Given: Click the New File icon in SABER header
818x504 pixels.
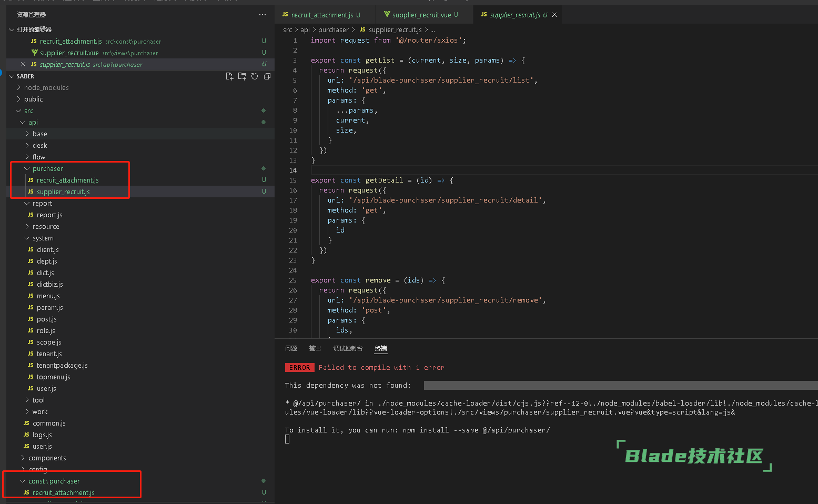Looking at the screenshot, I should tap(229, 76).
